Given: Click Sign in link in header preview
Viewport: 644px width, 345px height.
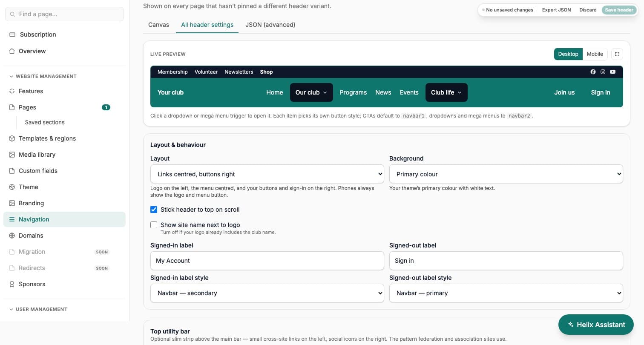Looking at the screenshot, I should click(601, 92).
